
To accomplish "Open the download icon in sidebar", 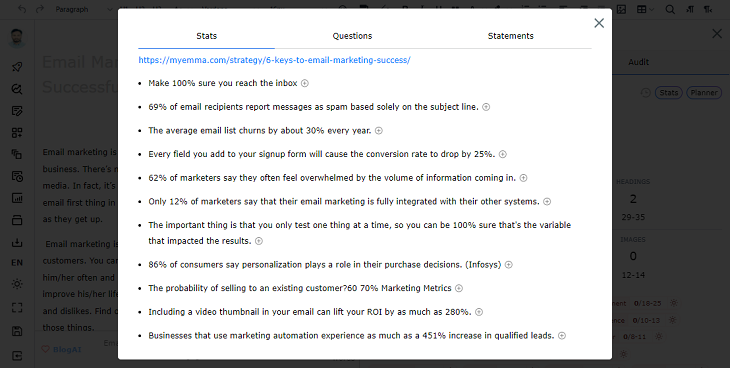I will coord(17,243).
